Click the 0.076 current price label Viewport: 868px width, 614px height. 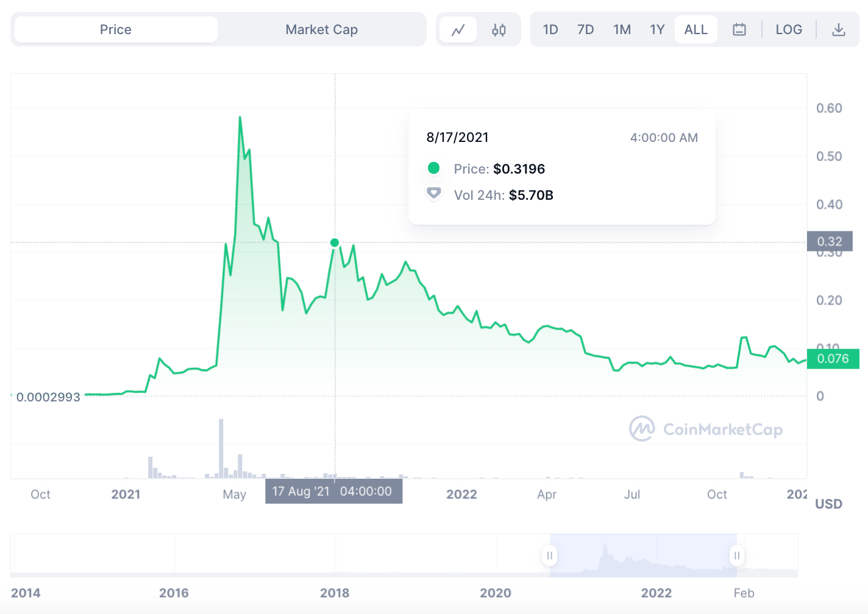pos(833,359)
